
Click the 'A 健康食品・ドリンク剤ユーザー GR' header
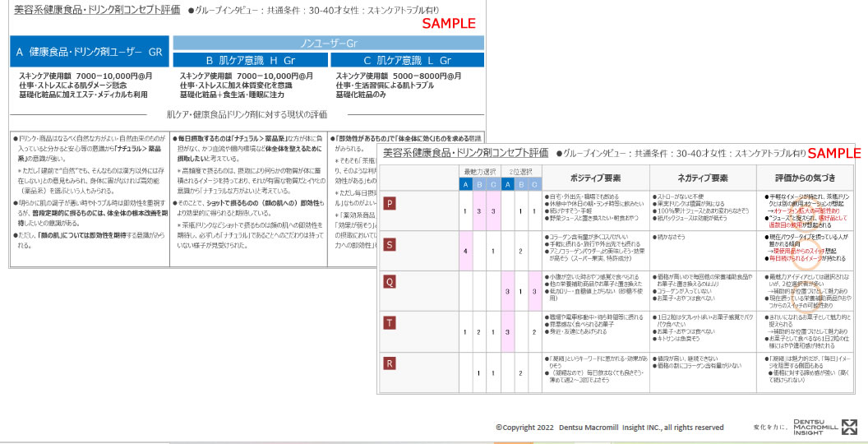click(x=90, y=52)
